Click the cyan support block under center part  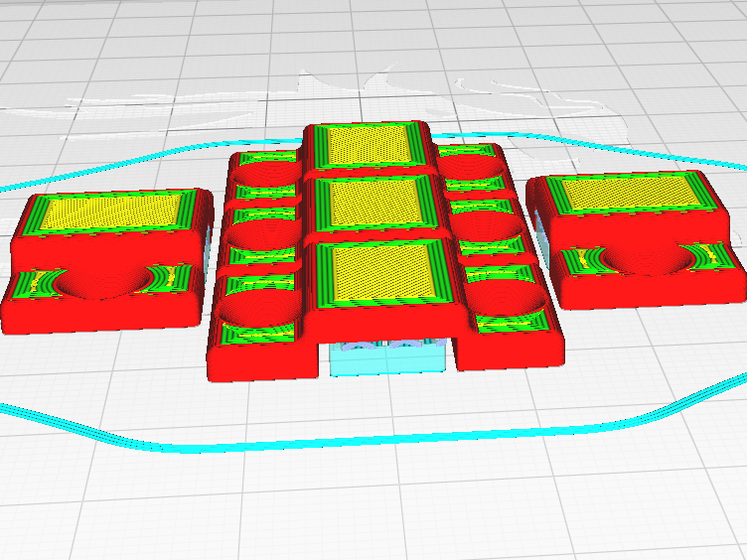(x=387, y=357)
